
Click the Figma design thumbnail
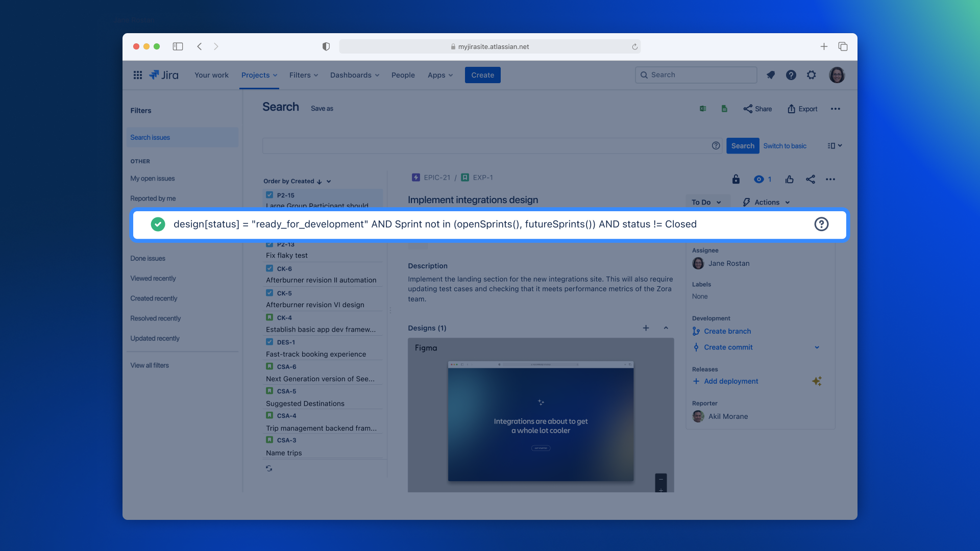coord(541,422)
